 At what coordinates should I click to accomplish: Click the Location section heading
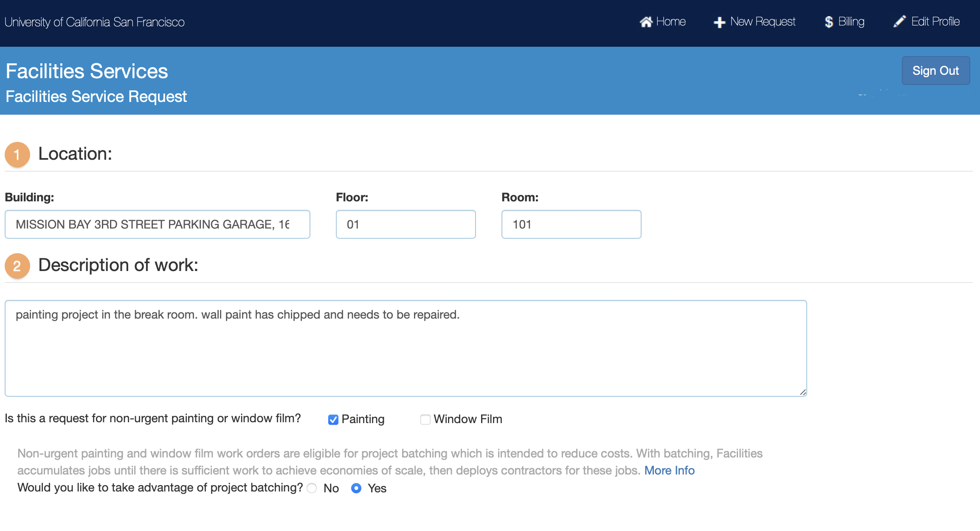tap(75, 153)
